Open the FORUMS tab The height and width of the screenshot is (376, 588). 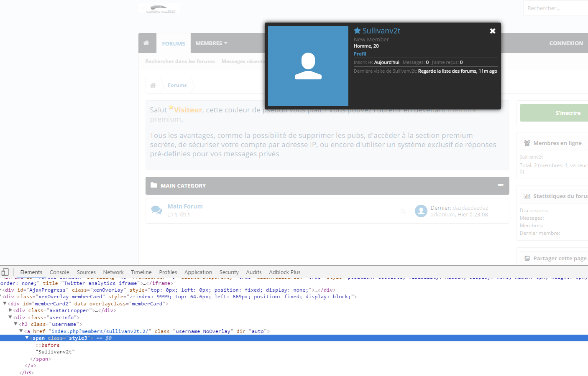click(x=174, y=43)
